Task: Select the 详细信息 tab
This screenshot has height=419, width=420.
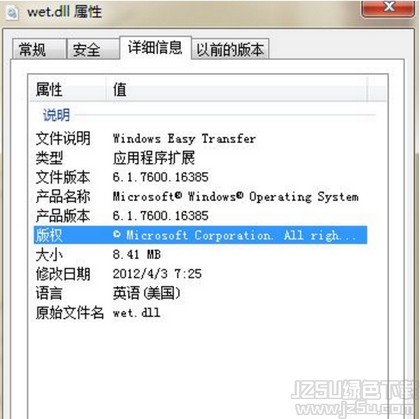Action: click(x=155, y=47)
